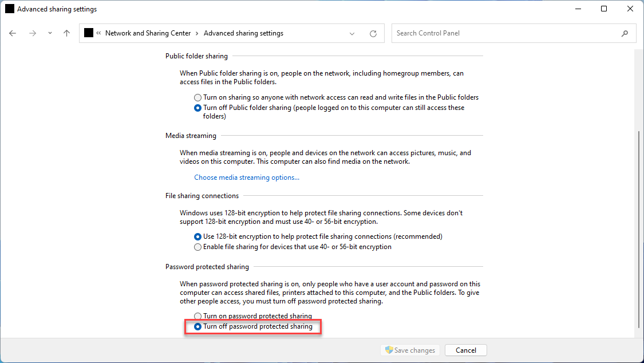
Task: Click the Password protected sharing heading
Action: coord(207,267)
